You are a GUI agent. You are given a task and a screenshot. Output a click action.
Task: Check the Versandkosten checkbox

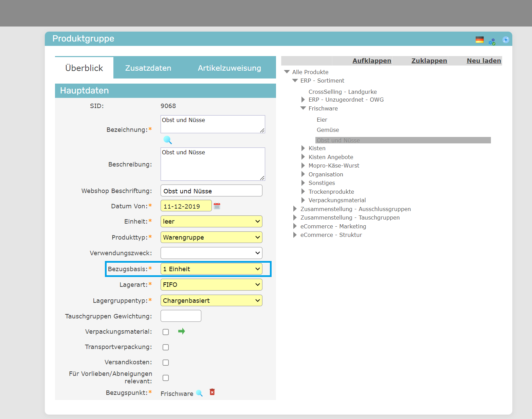pos(166,363)
